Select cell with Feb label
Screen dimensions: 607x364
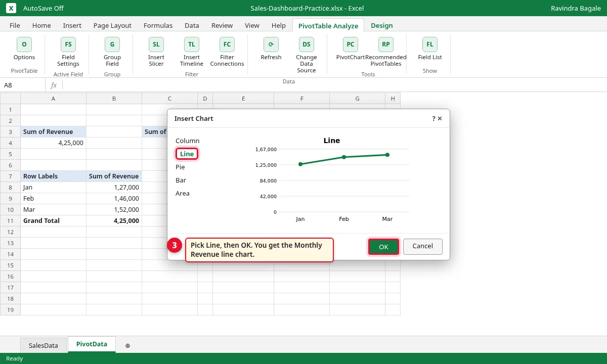54,198
